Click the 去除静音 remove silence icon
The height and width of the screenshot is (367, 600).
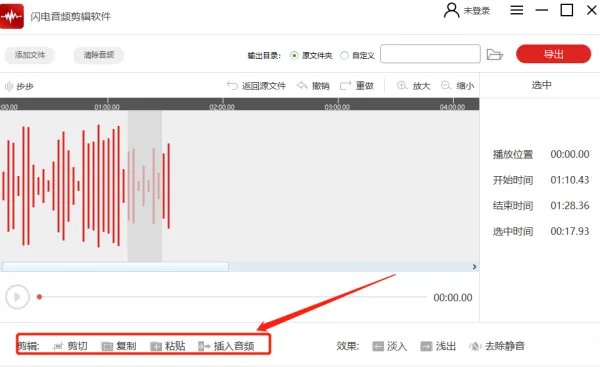coord(474,346)
